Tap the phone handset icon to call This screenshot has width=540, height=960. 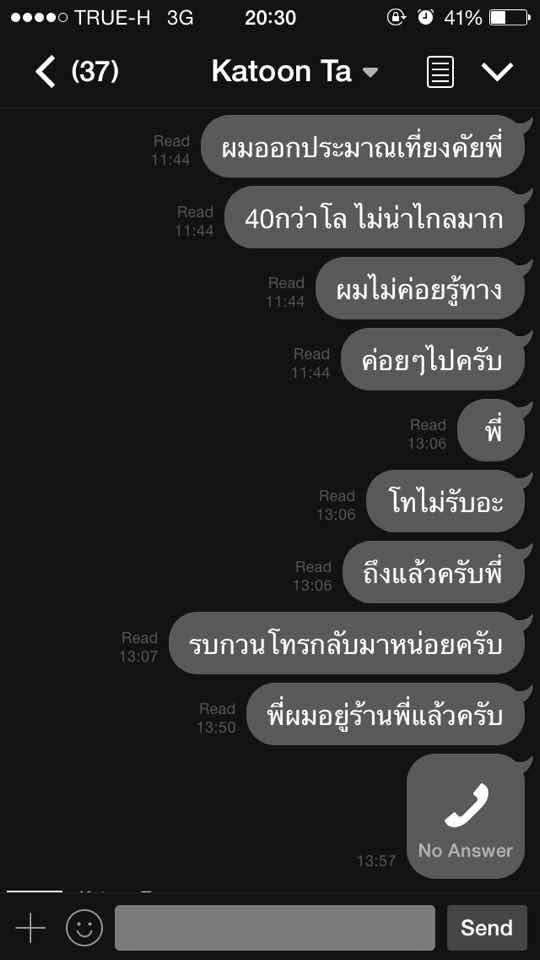pyautogui.click(x=467, y=805)
